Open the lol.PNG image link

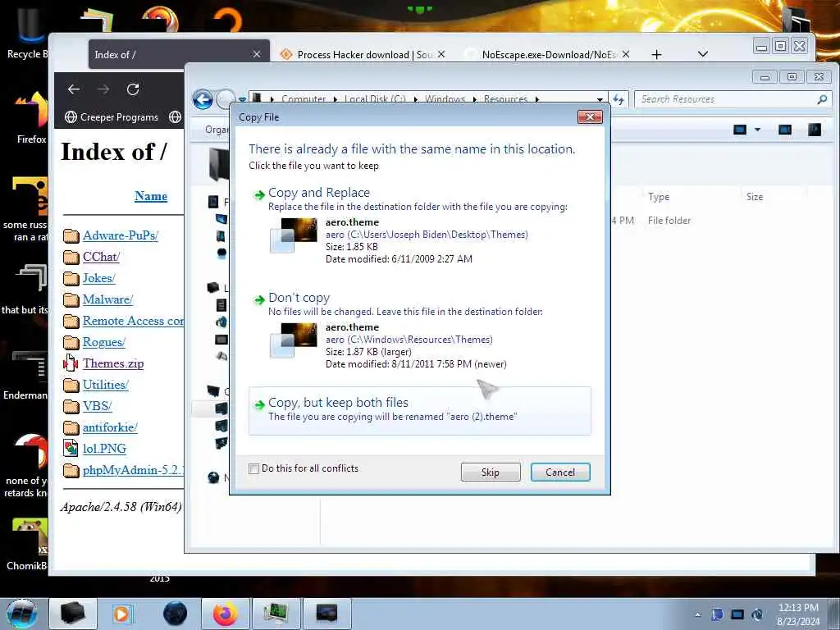click(104, 449)
